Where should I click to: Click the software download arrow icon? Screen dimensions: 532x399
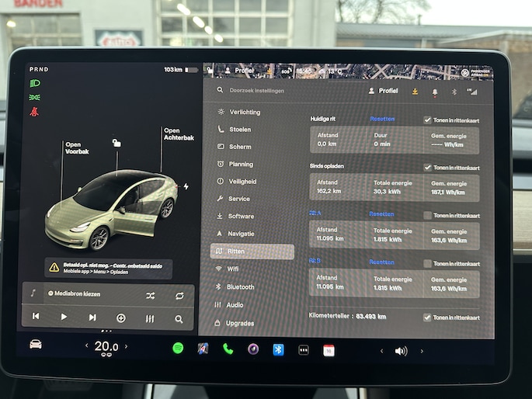coord(415,92)
